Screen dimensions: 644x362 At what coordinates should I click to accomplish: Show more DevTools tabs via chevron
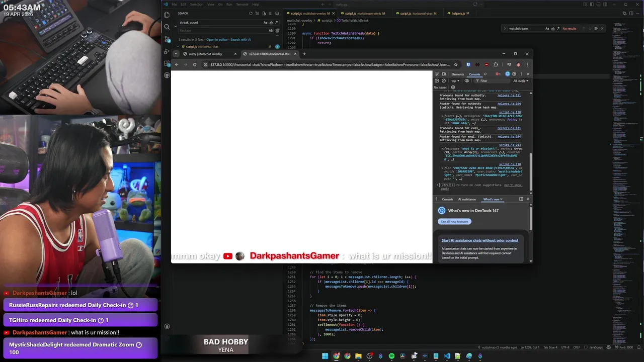point(485,74)
